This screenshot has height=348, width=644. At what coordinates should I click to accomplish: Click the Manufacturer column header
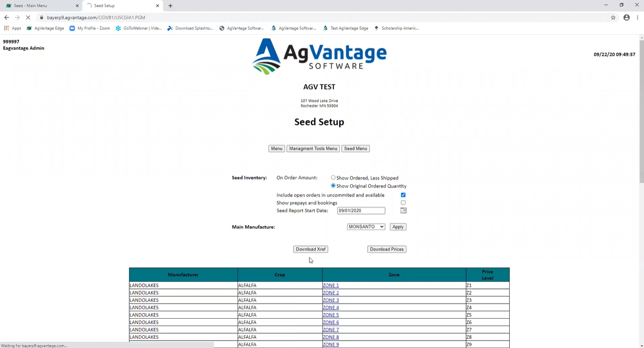(x=183, y=275)
